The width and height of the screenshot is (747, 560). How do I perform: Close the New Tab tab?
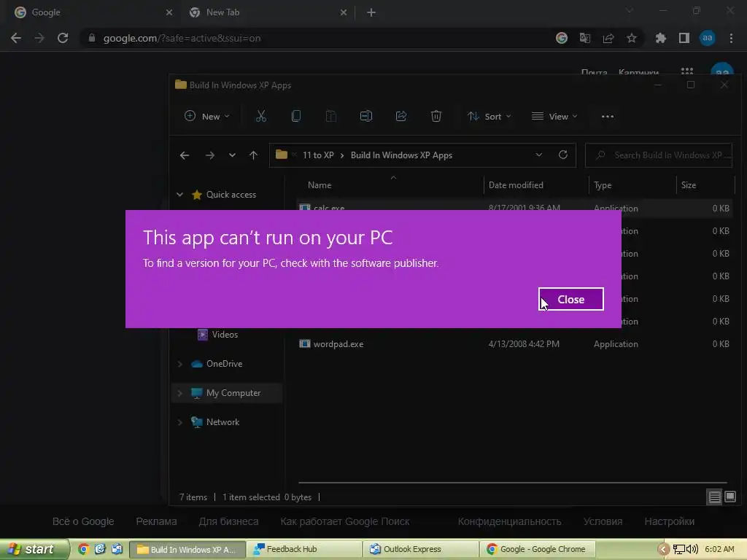[344, 12]
